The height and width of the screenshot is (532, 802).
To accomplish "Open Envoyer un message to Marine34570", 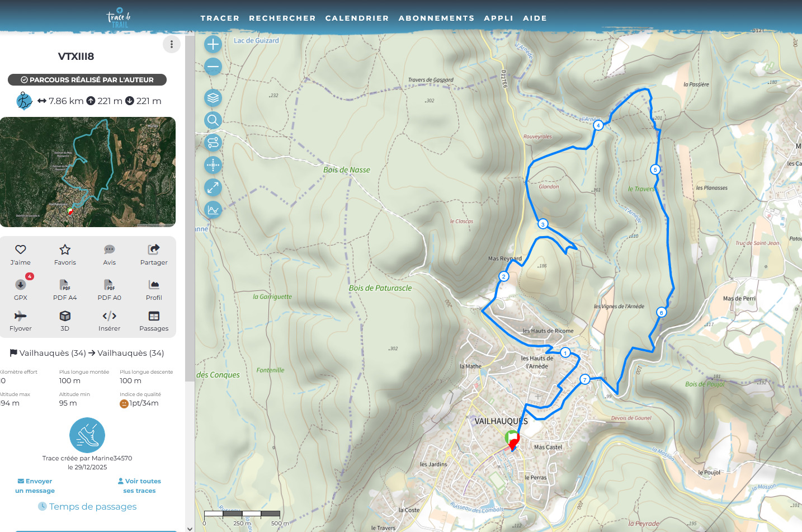I will [35, 486].
